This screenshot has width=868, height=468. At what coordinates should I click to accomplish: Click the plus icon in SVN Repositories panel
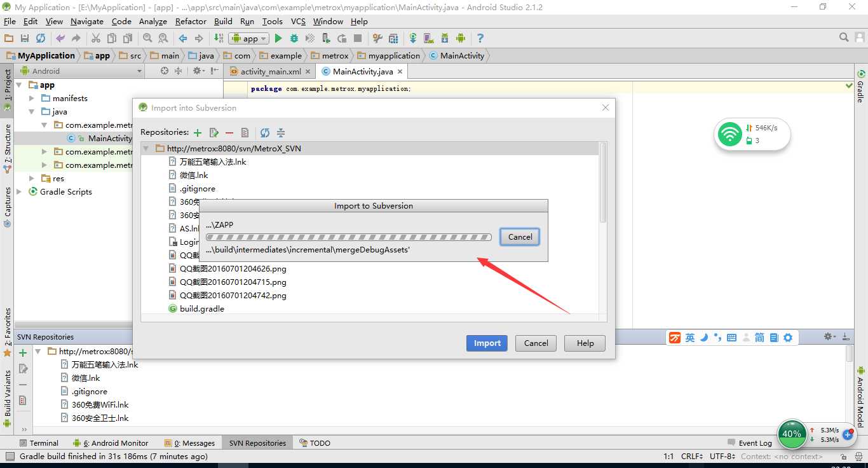coord(23,353)
